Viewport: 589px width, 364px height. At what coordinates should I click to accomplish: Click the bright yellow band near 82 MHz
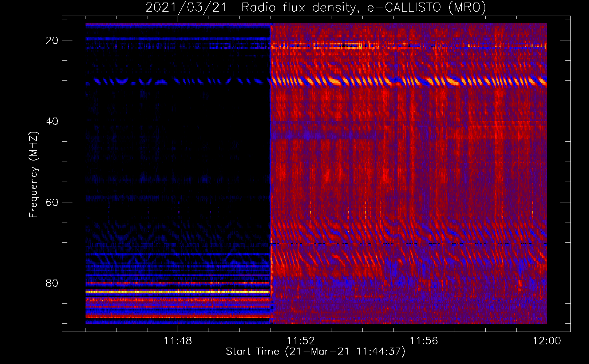click(178, 292)
